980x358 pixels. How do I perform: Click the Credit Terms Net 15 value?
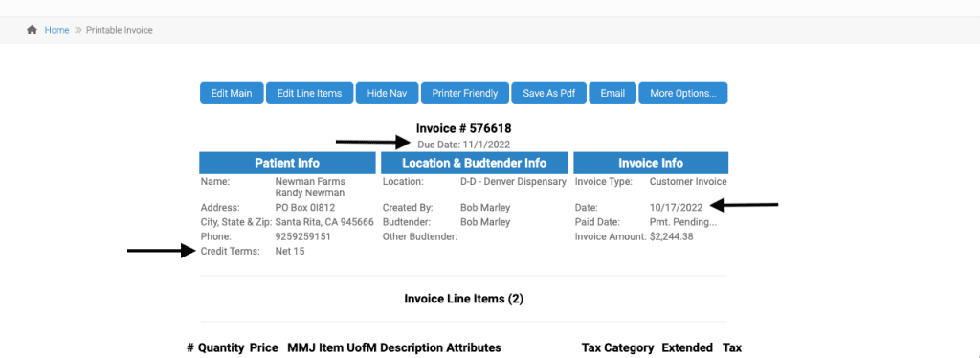click(x=290, y=251)
